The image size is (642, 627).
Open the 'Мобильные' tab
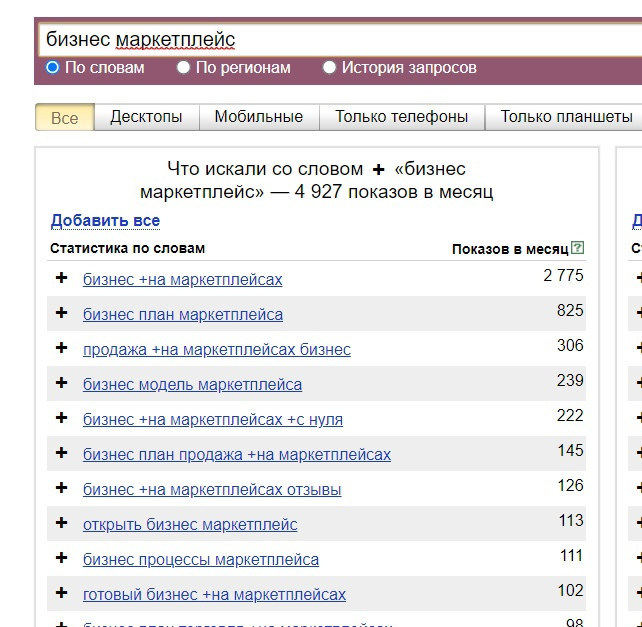[259, 117]
